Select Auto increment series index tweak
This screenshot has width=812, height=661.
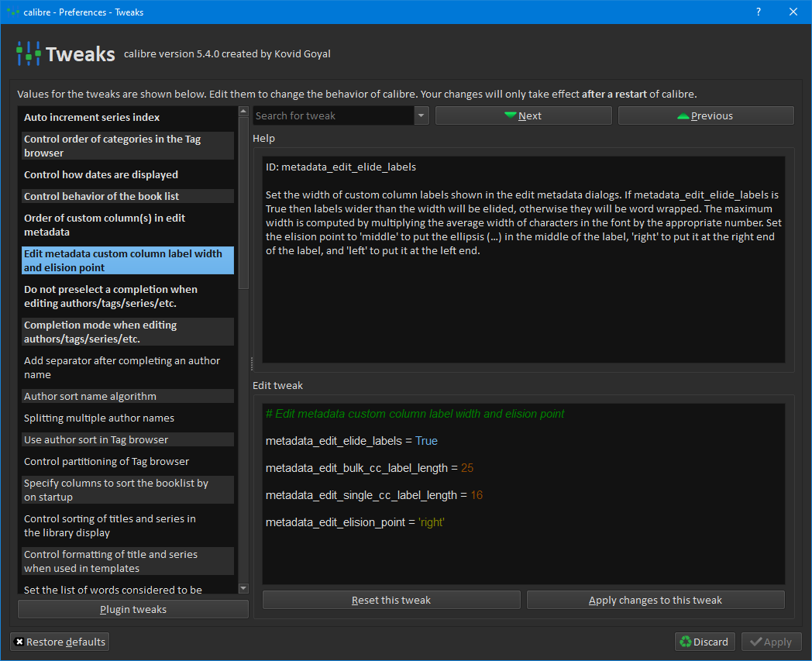[128, 117]
